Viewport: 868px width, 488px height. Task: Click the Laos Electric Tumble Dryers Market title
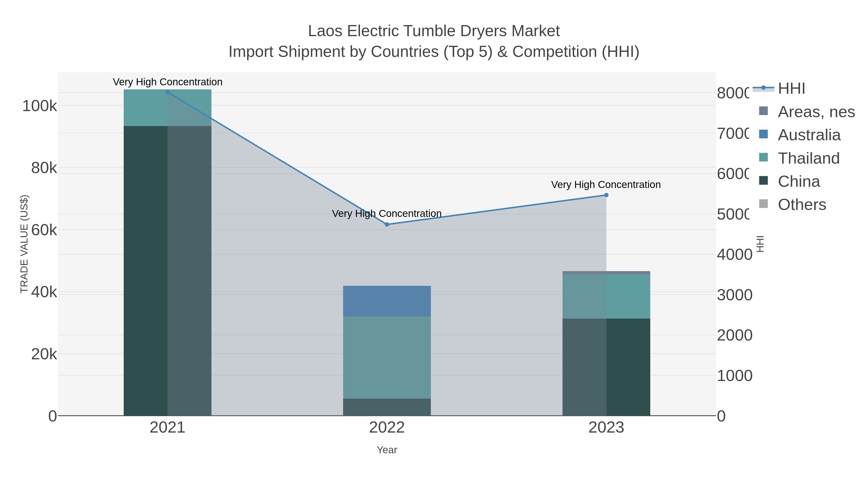(434, 31)
